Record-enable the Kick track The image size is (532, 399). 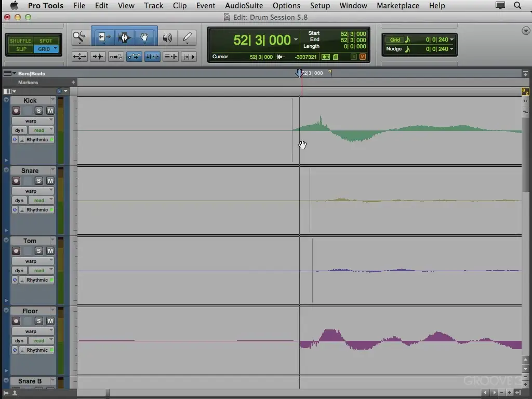16,111
